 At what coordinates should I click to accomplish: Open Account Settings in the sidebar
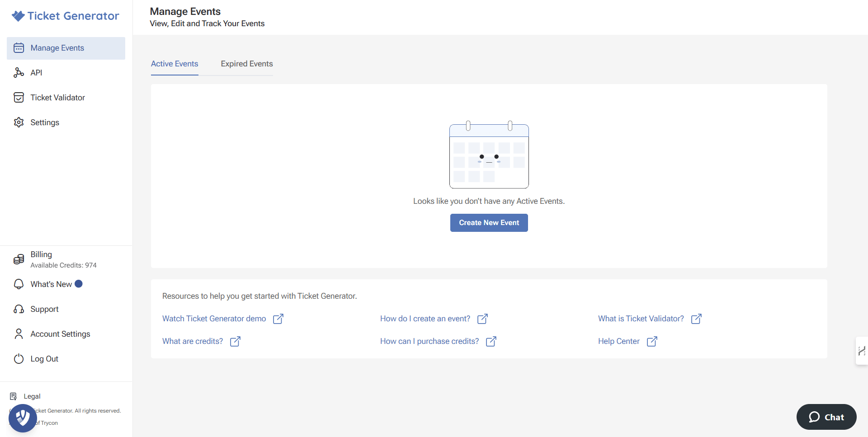pos(66,334)
